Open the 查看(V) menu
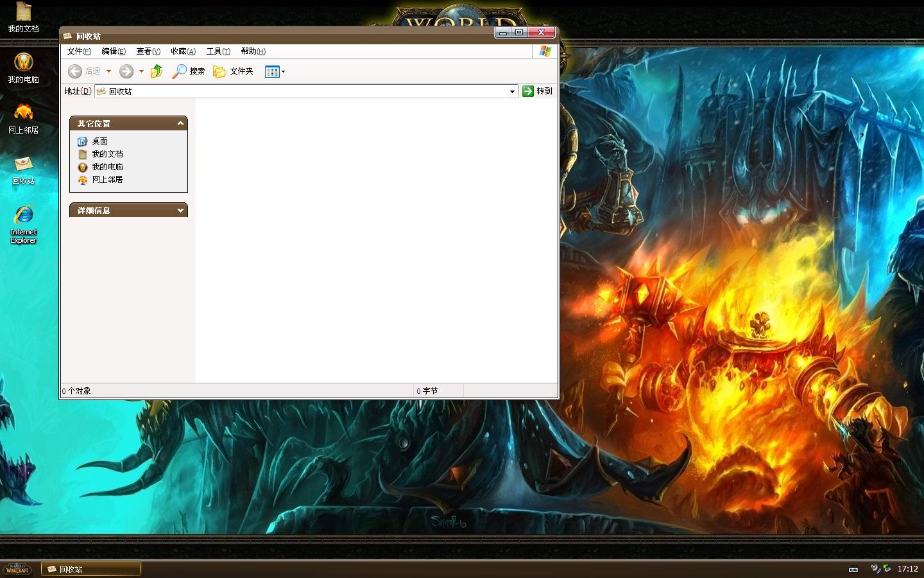 (148, 51)
